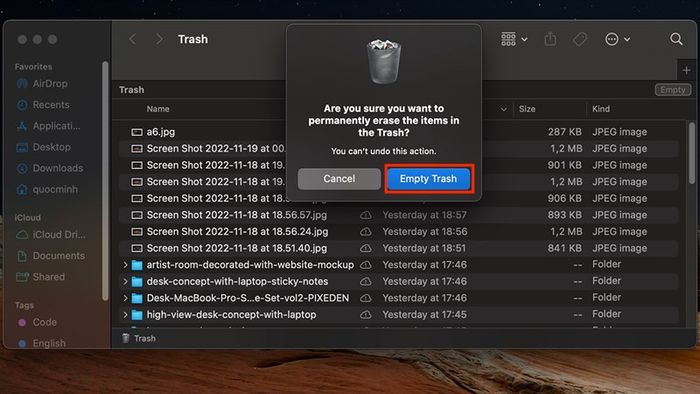Viewport: 700px width, 394px height.
Task: Cancel the erase confirmation dialog
Action: [339, 179]
